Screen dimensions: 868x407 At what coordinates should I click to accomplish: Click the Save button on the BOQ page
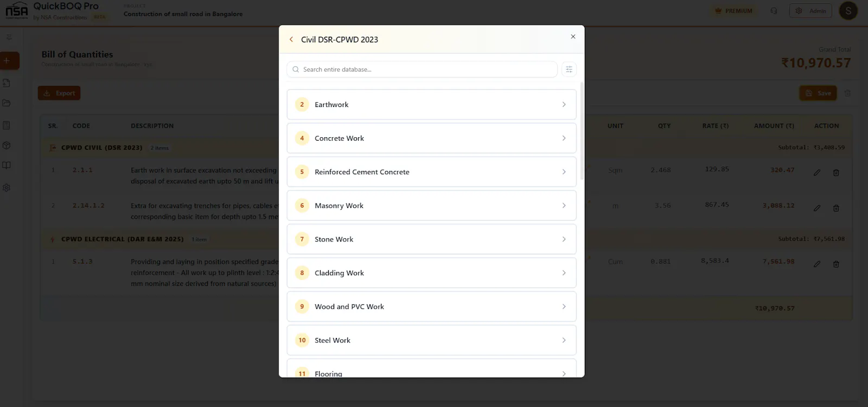[818, 93]
